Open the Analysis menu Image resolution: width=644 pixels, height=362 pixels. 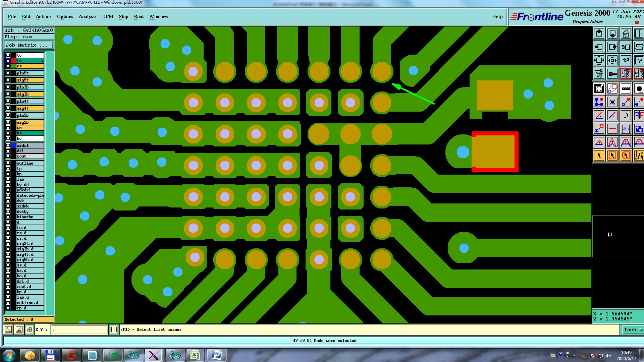point(87,16)
